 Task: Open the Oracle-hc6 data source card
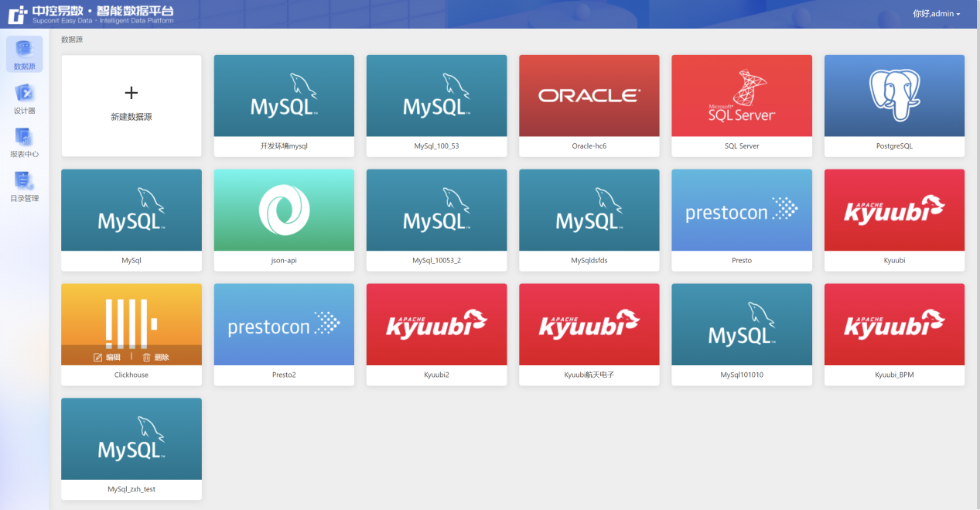589,105
